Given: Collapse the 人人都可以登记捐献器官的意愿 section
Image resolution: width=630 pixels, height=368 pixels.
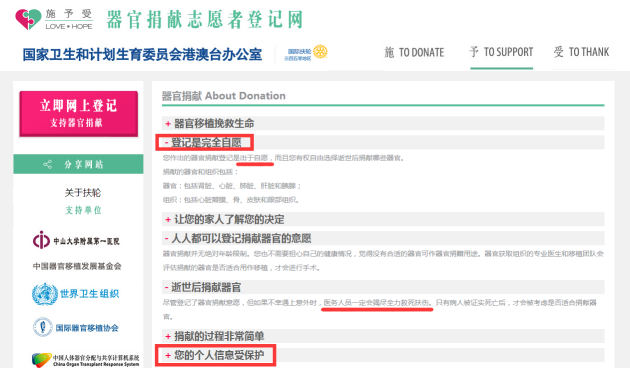Looking at the screenshot, I should coord(383,238).
